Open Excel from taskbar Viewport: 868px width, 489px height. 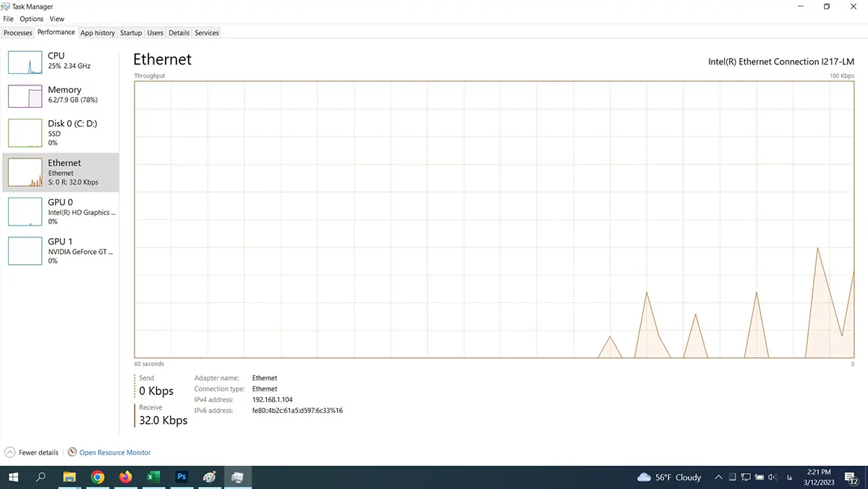pyautogui.click(x=153, y=477)
